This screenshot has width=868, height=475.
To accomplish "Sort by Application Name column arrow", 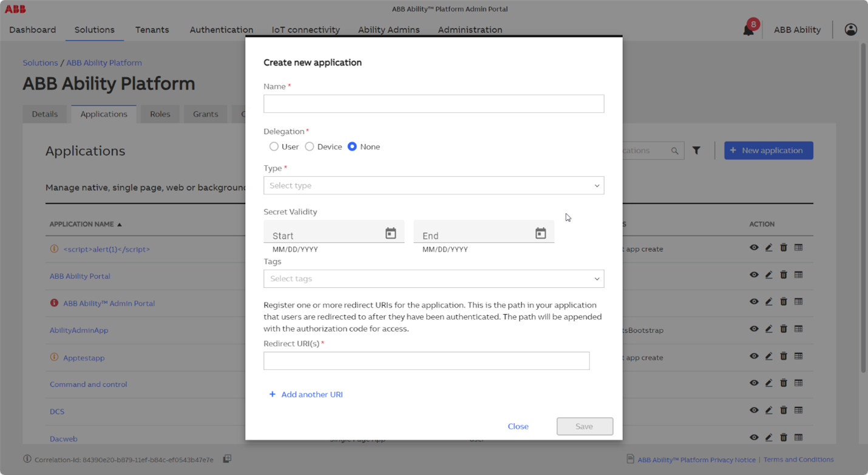I will (x=120, y=224).
